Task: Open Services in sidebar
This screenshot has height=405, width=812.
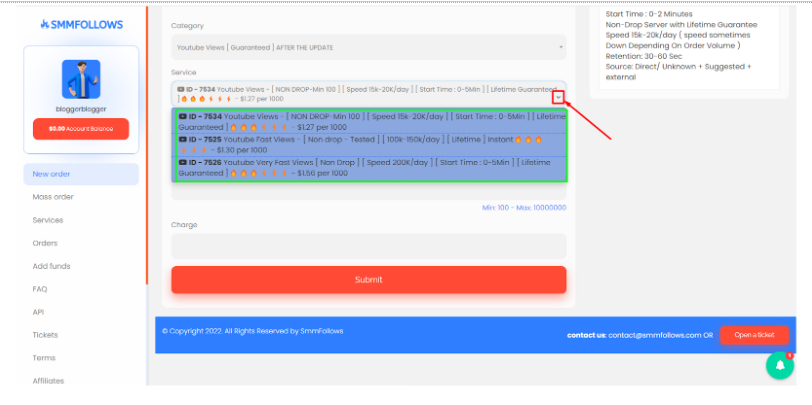Action: 48,220
